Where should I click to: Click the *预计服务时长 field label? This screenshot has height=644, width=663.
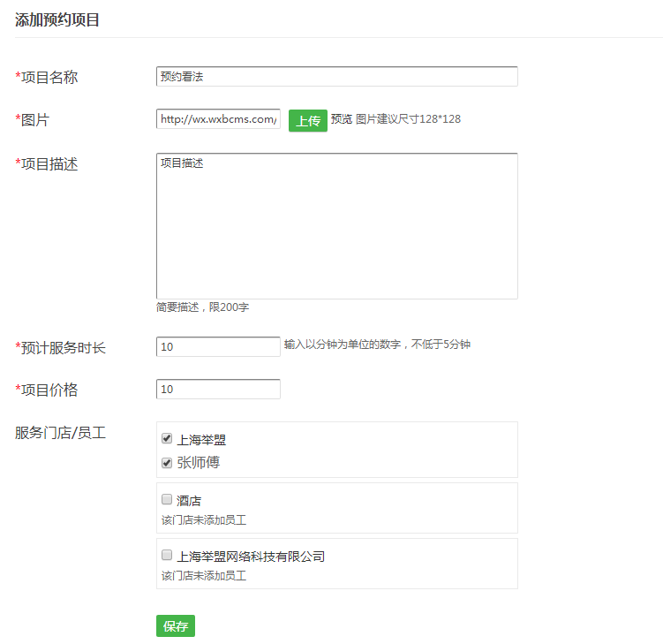[x=60, y=348]
